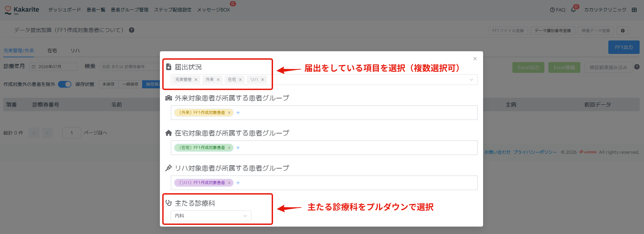Select the 一時保存 save state option
This screenshot has height=234, width=644.
coord(130,84)
